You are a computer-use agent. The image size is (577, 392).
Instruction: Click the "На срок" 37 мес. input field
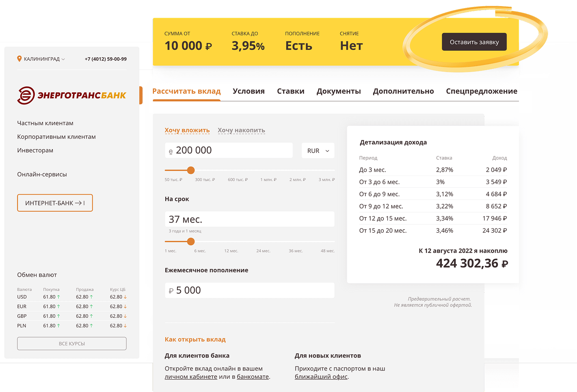point(249,219)
